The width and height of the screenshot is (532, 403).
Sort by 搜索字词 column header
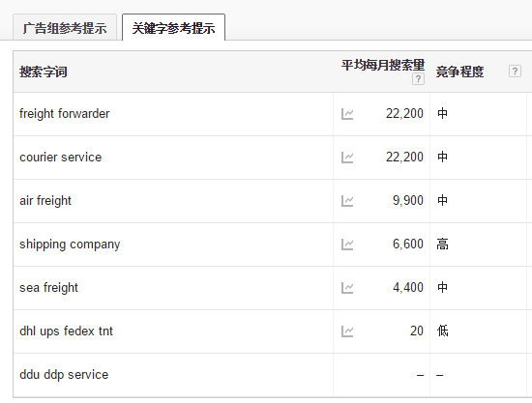point(44,72)
